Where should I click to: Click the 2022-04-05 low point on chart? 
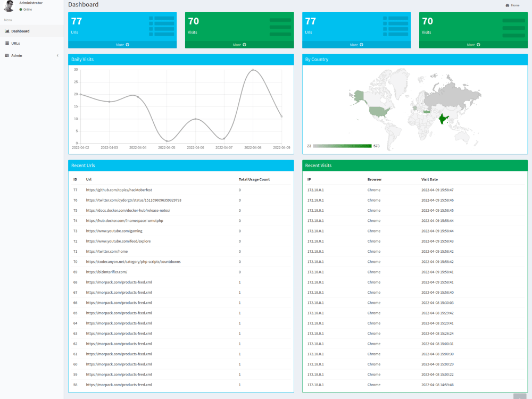click(x=167, y=141)
